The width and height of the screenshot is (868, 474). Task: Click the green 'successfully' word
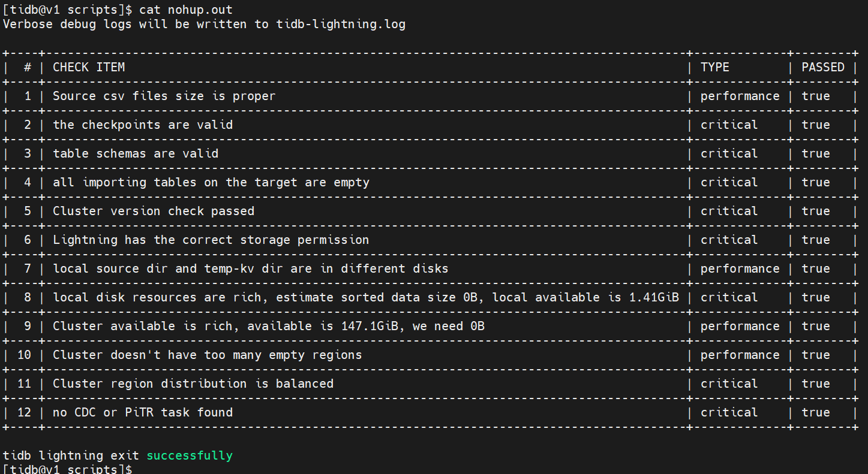pos(190,455)
